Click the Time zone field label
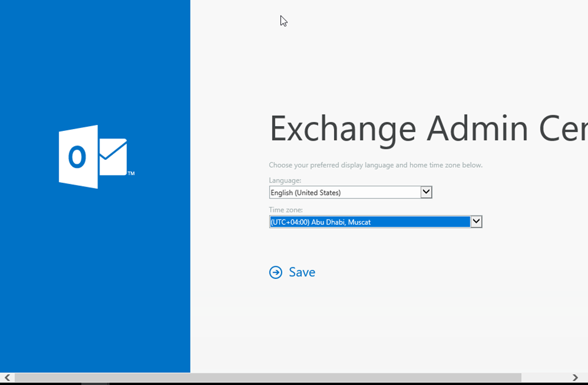 click(x=286, y=209)
